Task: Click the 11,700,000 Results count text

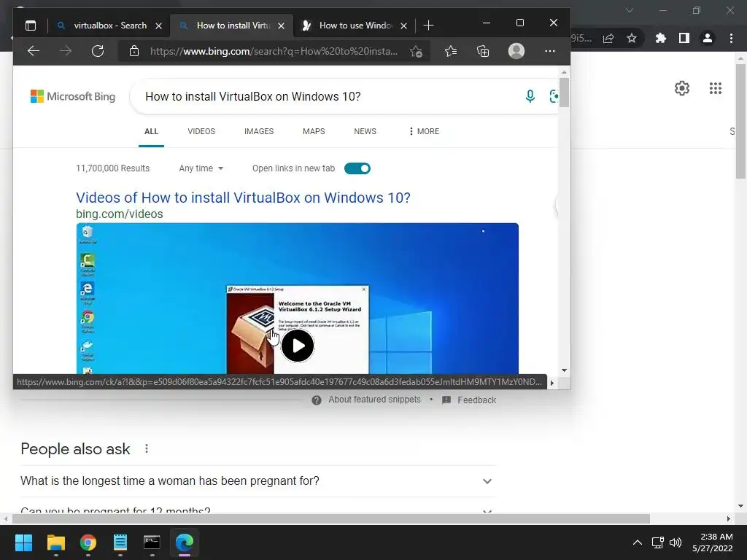Action: [112, 168]
